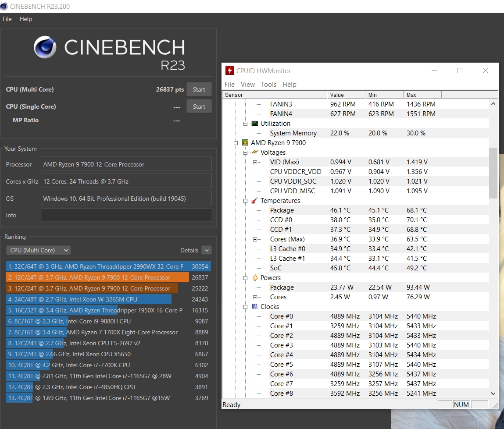Expand the Cores (Max) temperature entry

pyautogui.click(x=255, y=239)
